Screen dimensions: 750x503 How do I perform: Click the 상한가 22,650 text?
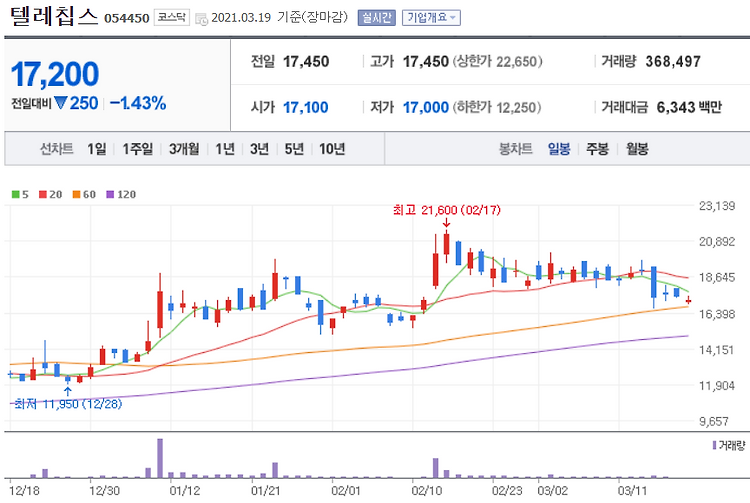pyautogui.click(x=497, y=62)
